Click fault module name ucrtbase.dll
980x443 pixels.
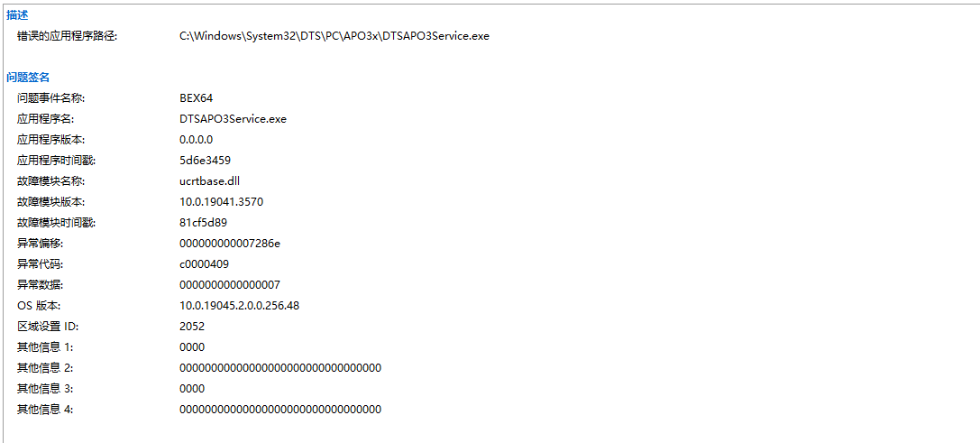click(209, 180)
